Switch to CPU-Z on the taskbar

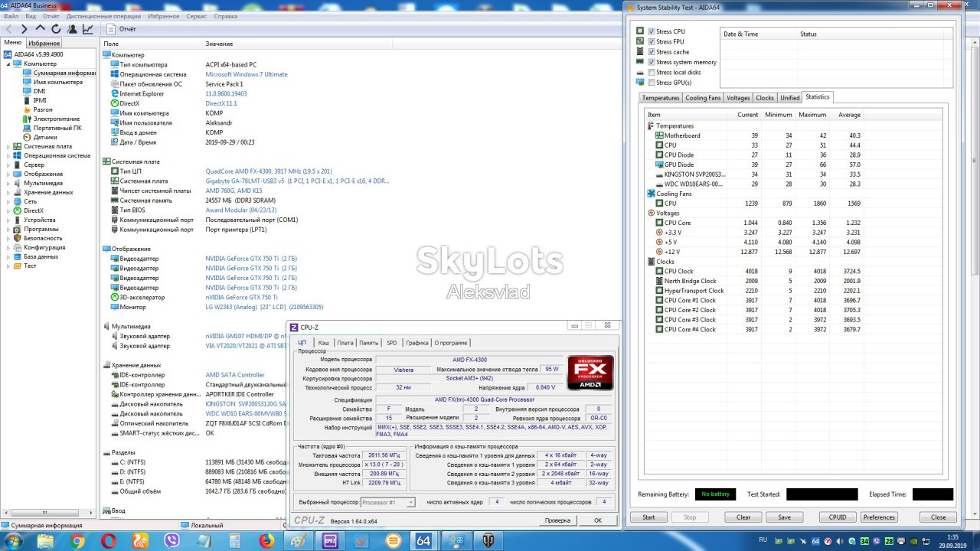(331, 541)
